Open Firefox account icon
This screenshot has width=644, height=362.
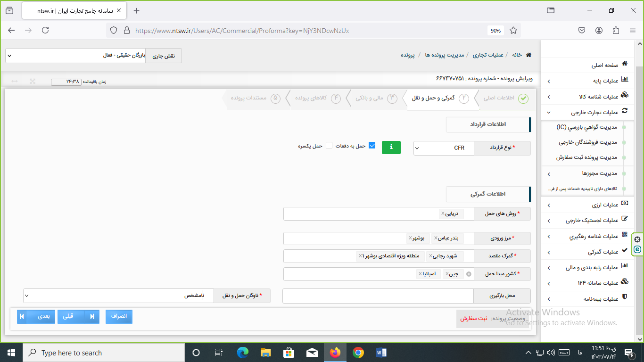(x=599, y=30)
